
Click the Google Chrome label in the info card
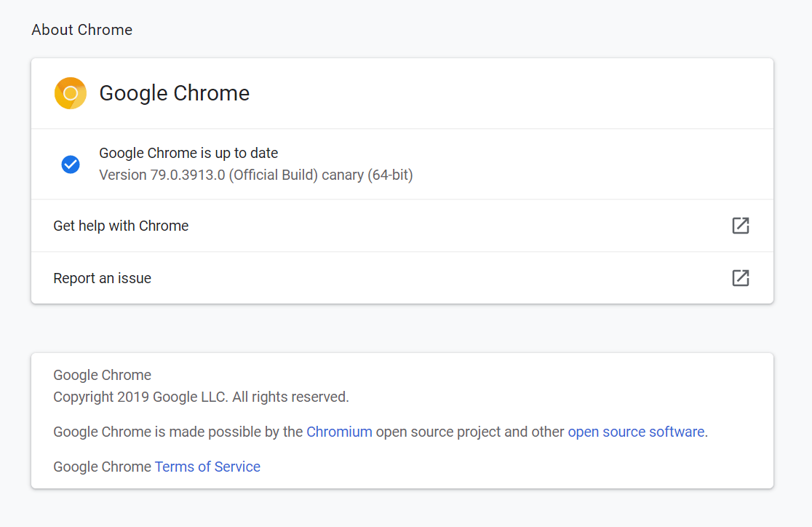[102, 374]
